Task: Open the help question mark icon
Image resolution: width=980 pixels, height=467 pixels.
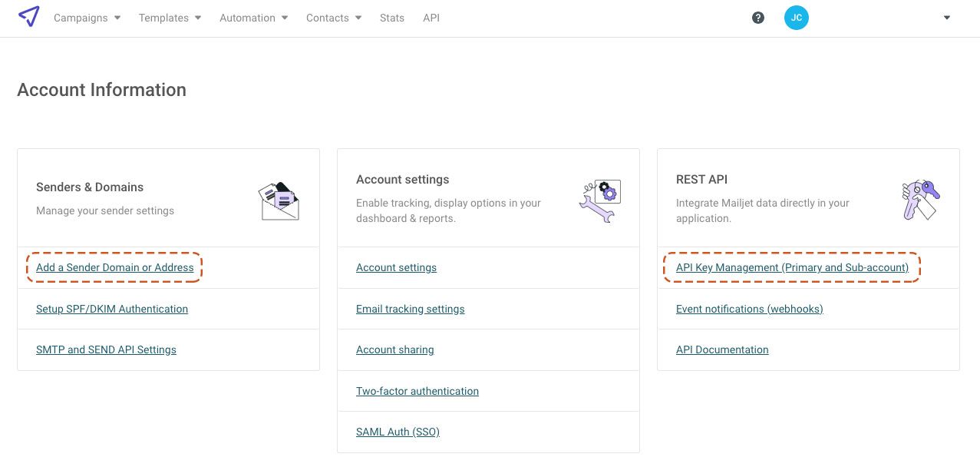Action: (758, 17)
